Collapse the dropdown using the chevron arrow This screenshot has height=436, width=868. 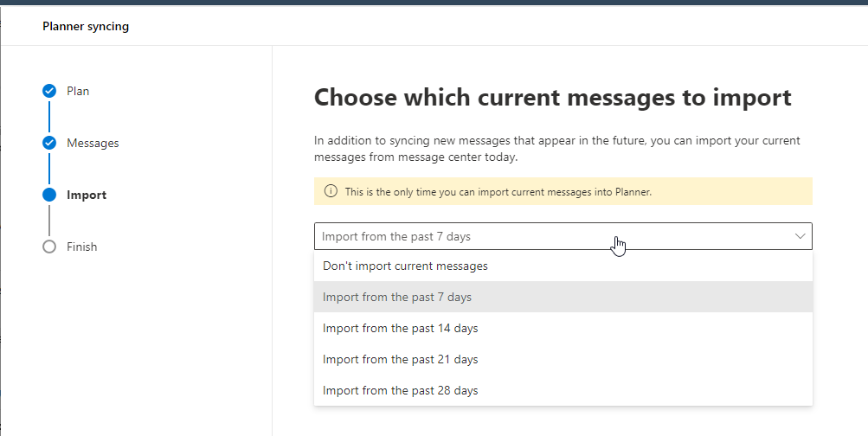click(x=800, y=236)
